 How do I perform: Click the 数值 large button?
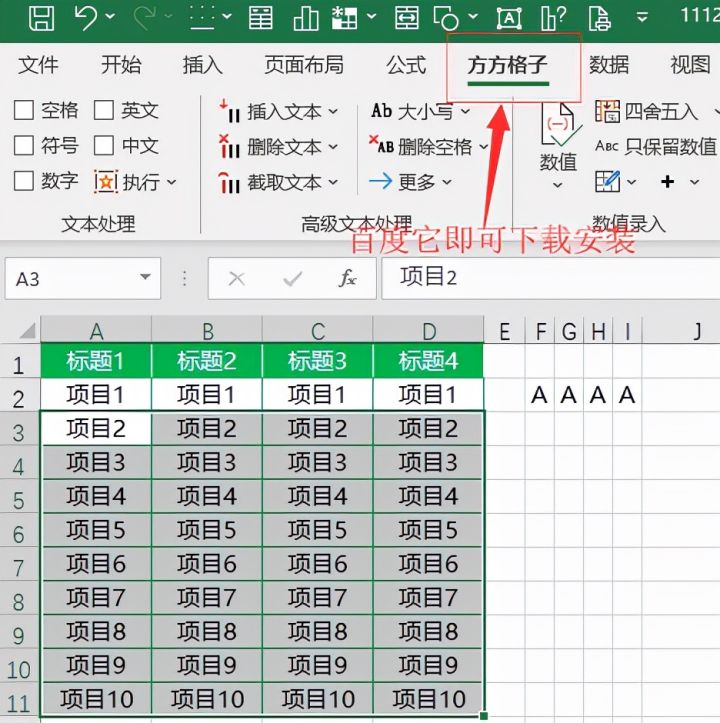pos(558,147)
